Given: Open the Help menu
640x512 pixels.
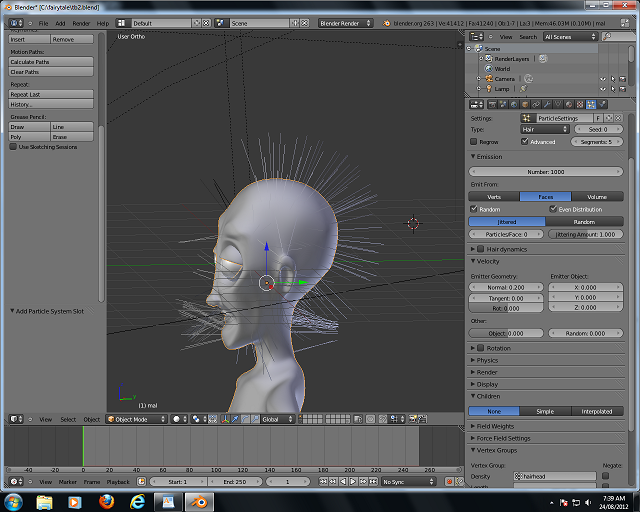Looking at the screenshot, I should pos(103,23).
